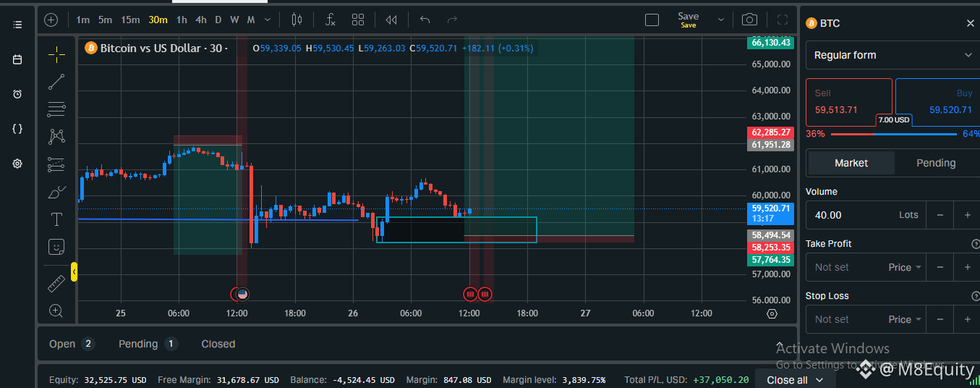Image resolution: width=980 pixels, height=388 pixels.
Task: Open the settings gear in sidebar
Action: [17, 164]
